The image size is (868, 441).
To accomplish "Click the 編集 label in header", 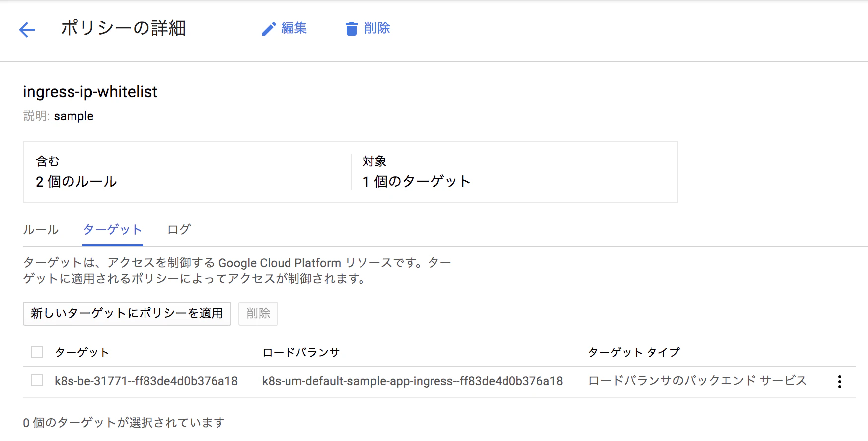I will (294, 28).
